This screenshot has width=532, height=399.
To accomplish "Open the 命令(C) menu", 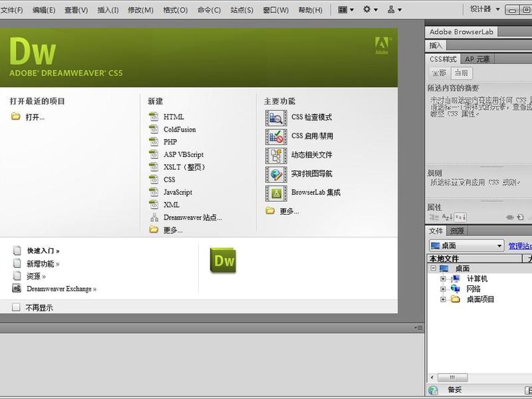I will (x=209, y=10).
